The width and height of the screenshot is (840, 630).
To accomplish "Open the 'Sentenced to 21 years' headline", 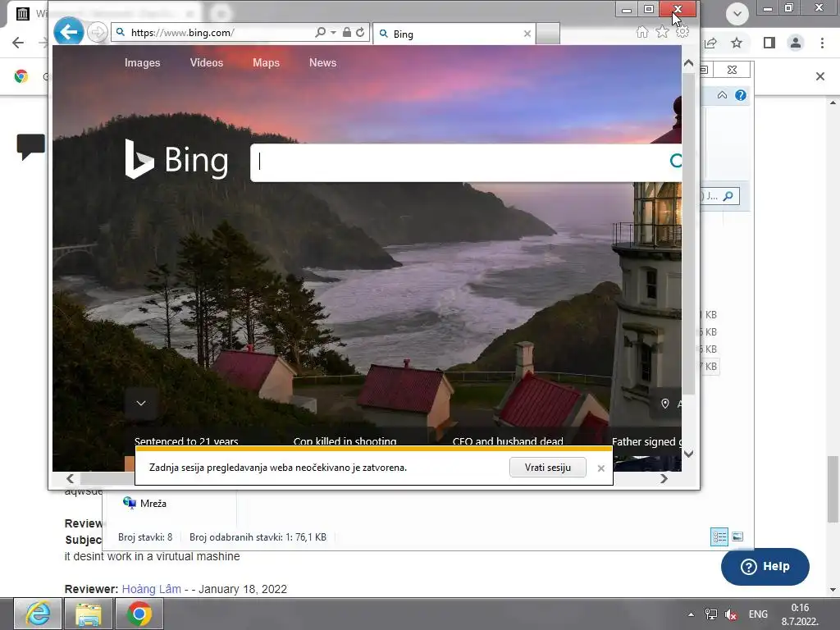I will [186, 441].
